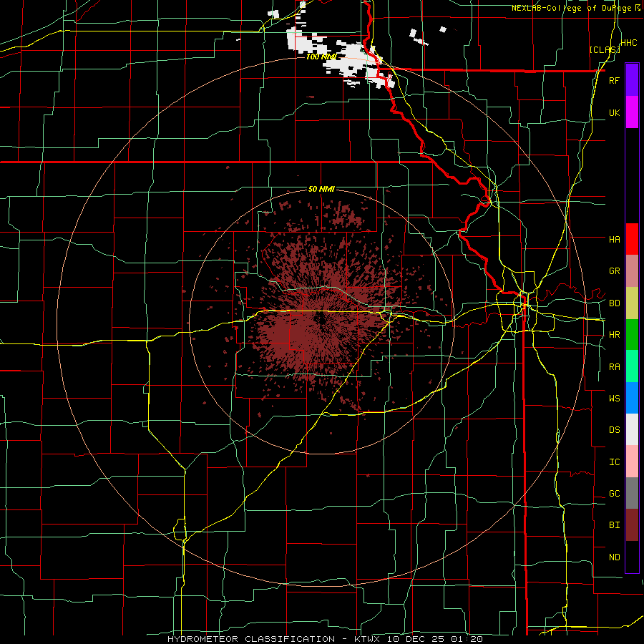Click the HA red legend swatch

[x=632, y=239]
